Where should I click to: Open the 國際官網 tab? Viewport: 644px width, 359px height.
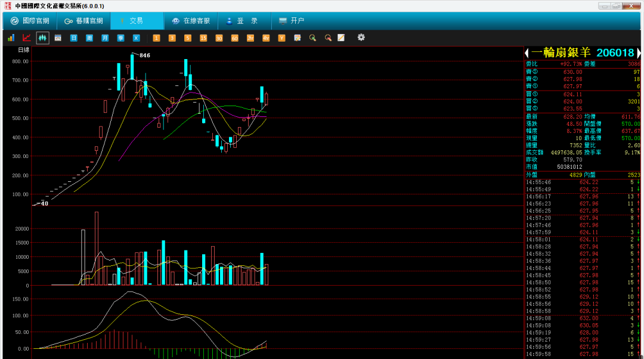30,21
